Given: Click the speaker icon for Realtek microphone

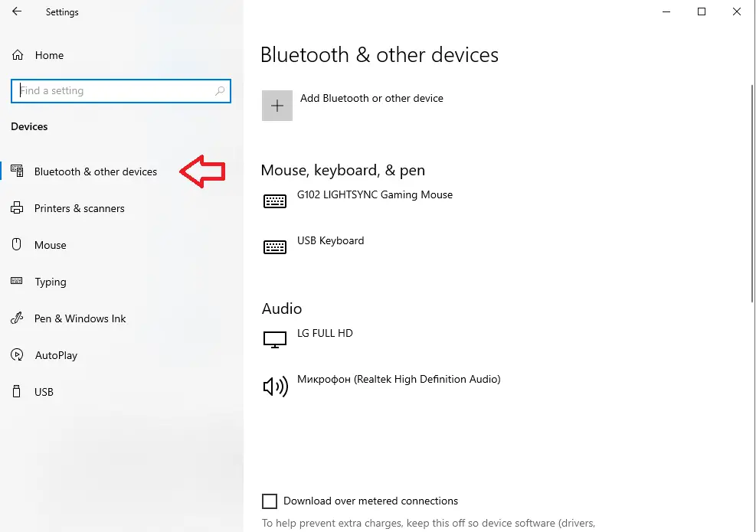Looking at the screenshot, I should 275,386.
